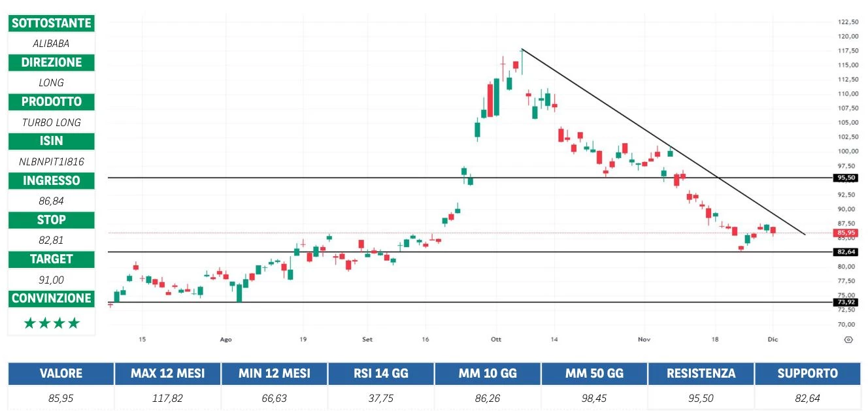868x411 pixels.
Task: Select the RSI 14 GG column header
Action: tap(380, 374)
